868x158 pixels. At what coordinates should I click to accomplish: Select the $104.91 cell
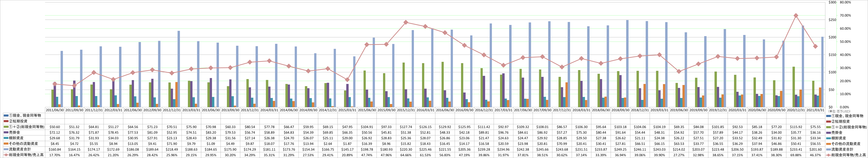pos(367,127)
